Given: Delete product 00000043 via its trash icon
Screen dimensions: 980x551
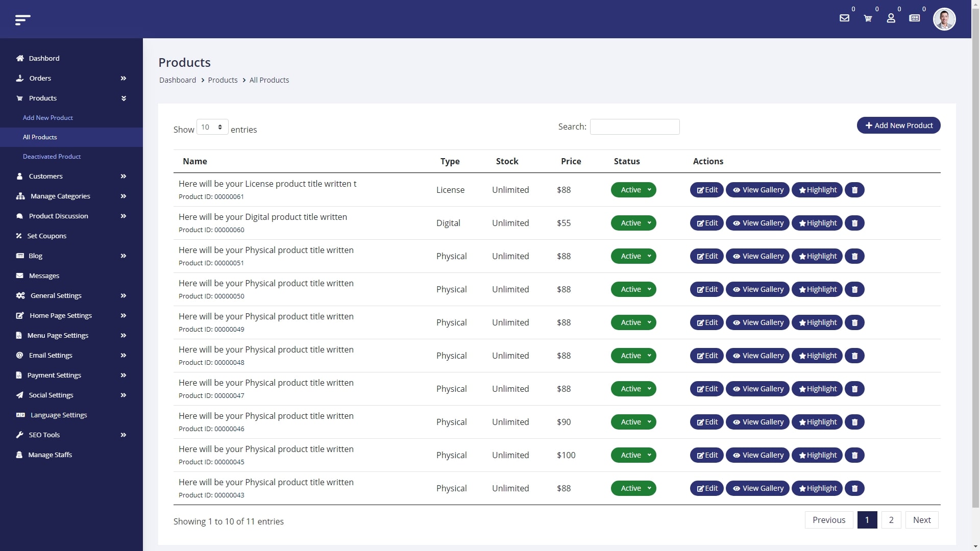Looking at the screenshot, I should pos(854,488).
